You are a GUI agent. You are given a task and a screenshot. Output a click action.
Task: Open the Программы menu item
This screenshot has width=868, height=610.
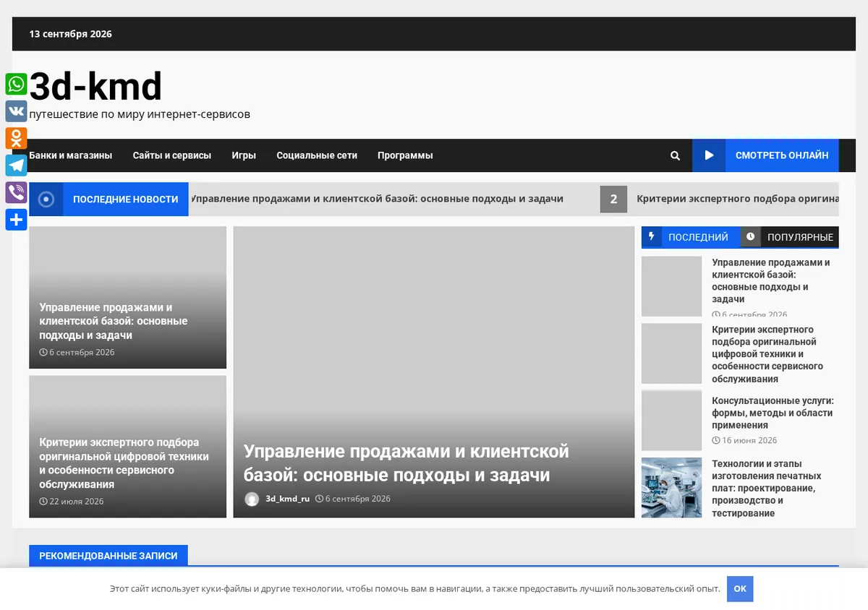[x=405, y=155]
